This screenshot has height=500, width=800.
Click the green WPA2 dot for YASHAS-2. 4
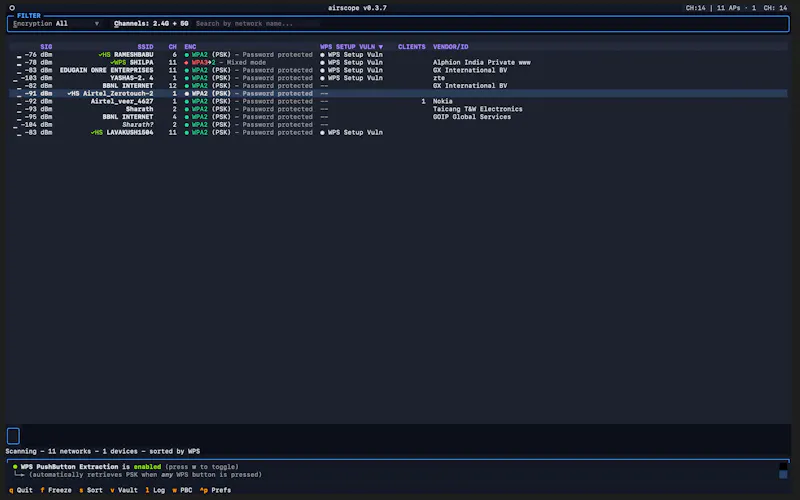pyautogui.click(x=187, y=78)
